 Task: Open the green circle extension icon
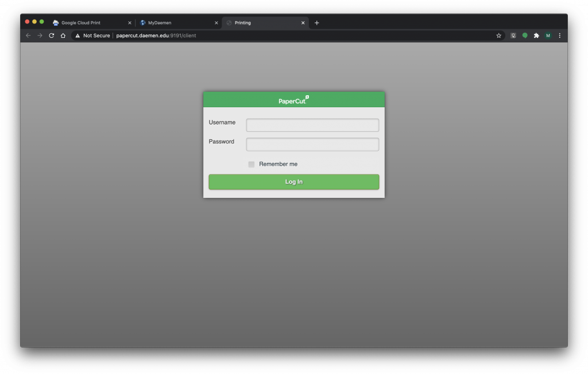click(525, 36)
